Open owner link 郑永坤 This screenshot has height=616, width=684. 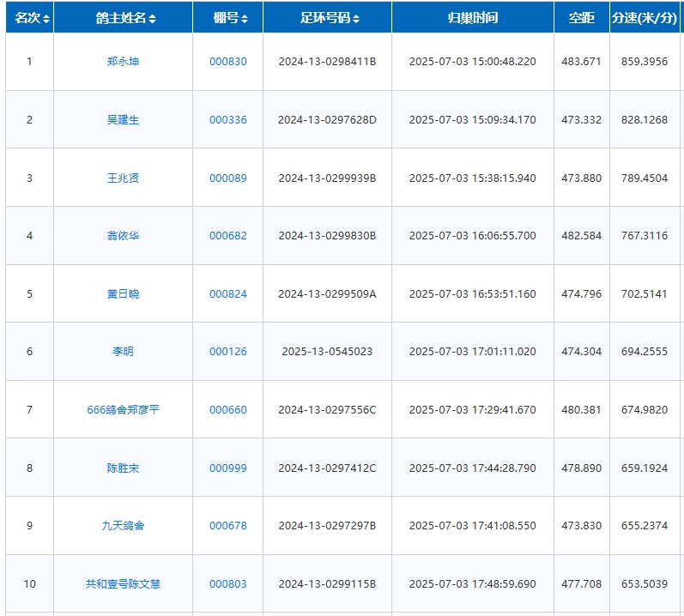tap(123, 62)
